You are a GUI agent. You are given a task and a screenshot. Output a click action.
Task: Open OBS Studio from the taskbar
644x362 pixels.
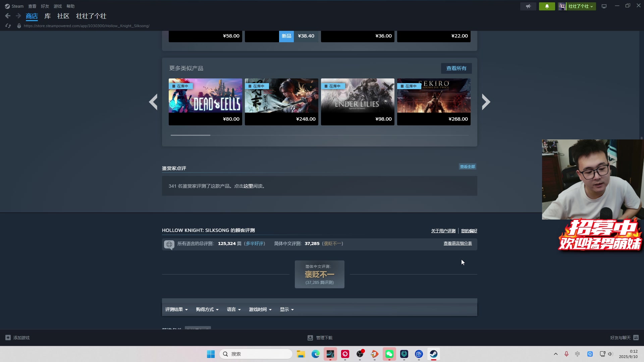click(x=360, y=354)
